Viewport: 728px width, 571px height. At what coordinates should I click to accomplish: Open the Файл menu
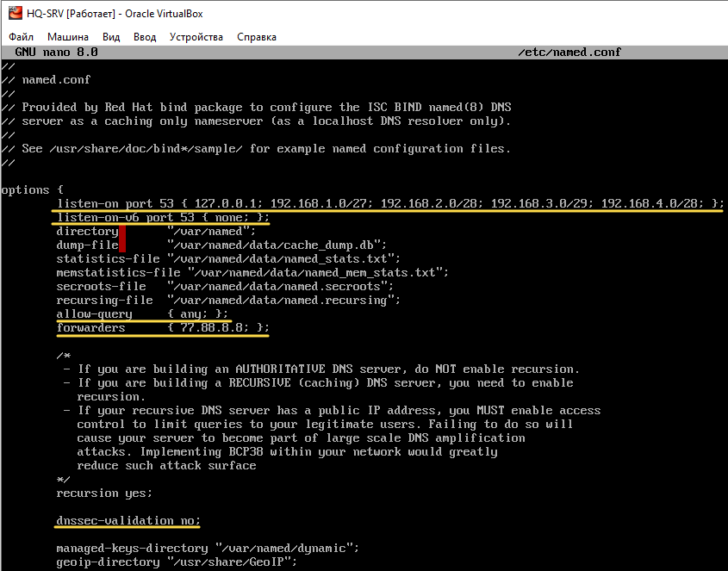[22, 37]
